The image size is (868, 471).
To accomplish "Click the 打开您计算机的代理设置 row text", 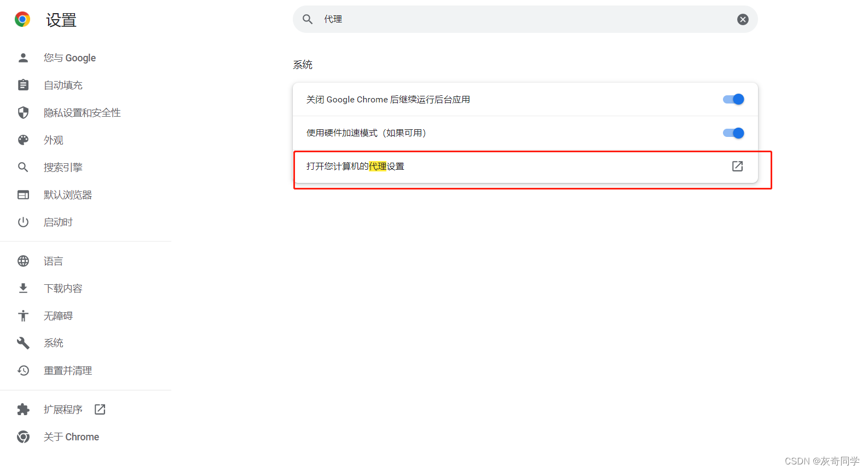I will click(x=355, y=166).
